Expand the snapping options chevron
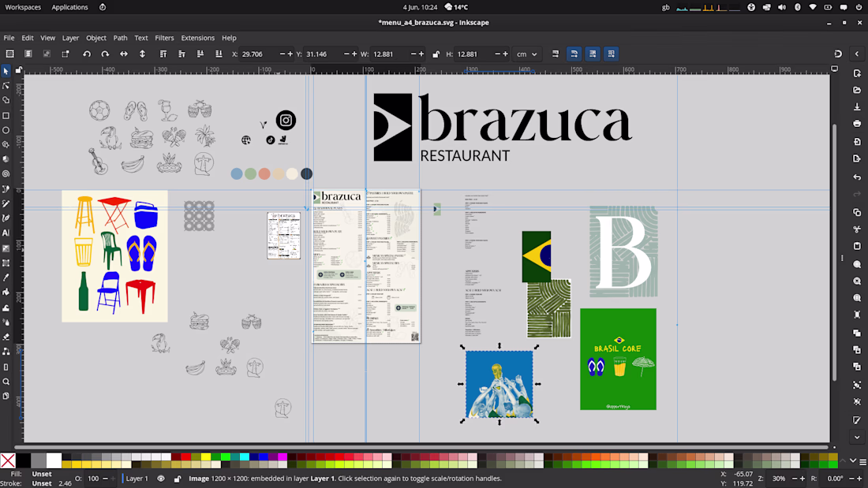This screenshot has width=868, height=488. tap(857, 54)
